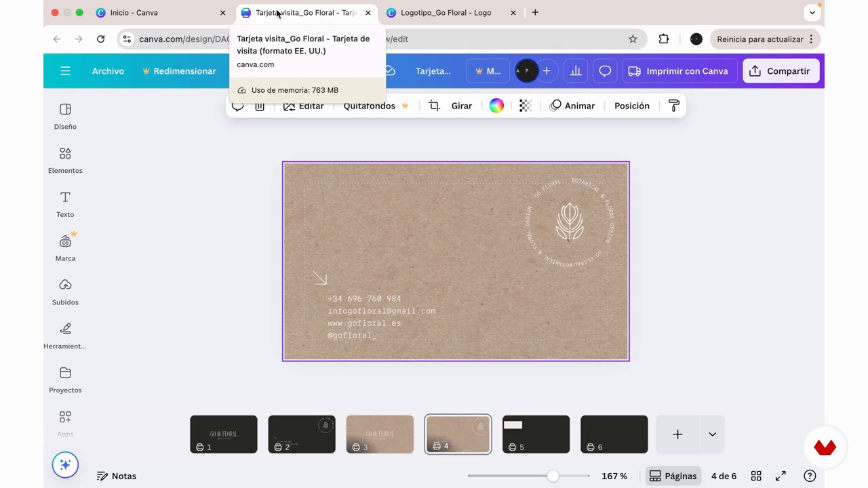868x488 pixels.
Task: Click the zoom slider handle
Action: 553,476
